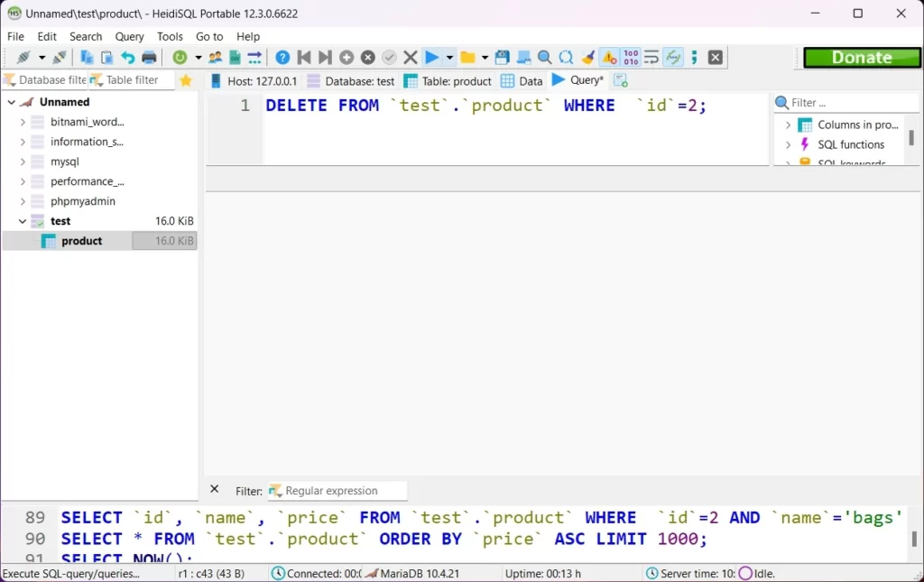Image resolution: width=924 pixels, height=582 pixels.
Task: Click the Paste clipboard icon
Action: (106, 57)
